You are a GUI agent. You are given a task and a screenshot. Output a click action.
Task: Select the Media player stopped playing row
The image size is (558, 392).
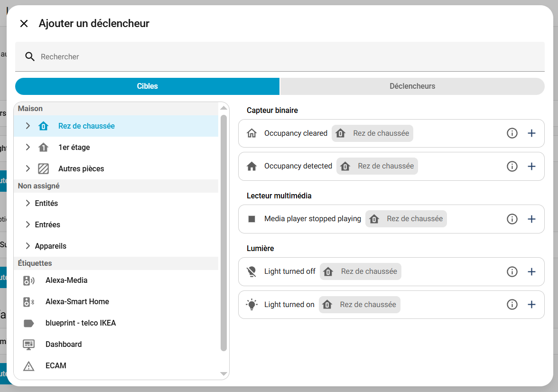[312, 219]
